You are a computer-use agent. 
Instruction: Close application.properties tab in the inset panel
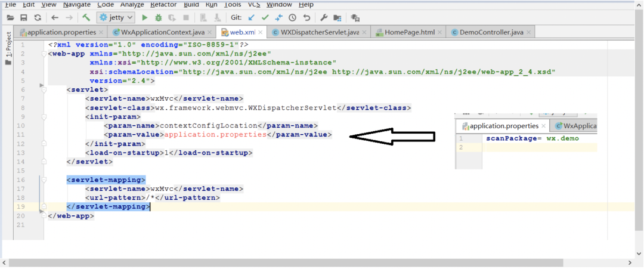[544, 126]
